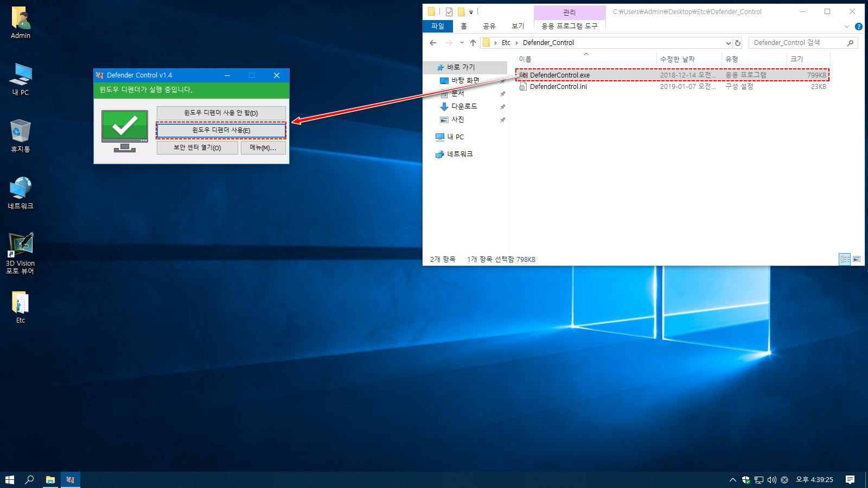This screenshot has height=488, width=868.
Task: Click the new folder quick access toolbar icon
Action: tap(461, 11)
